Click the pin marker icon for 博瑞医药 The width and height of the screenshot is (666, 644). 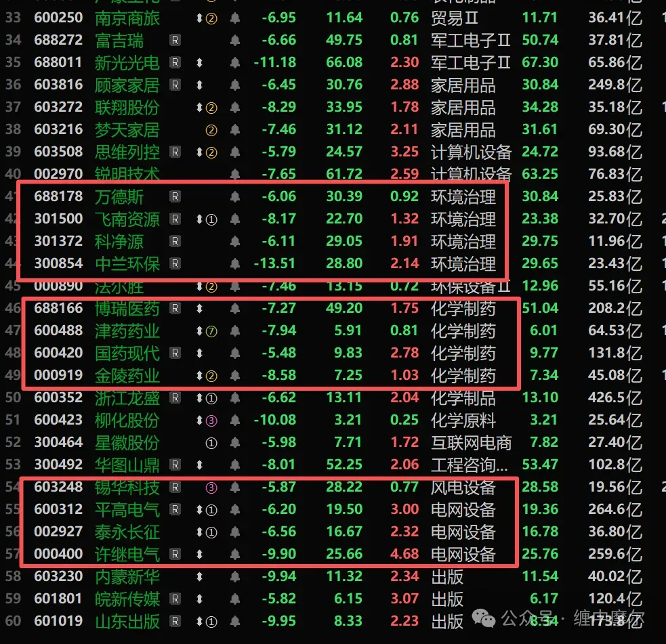pyautogui.click(x=199, y=309)
